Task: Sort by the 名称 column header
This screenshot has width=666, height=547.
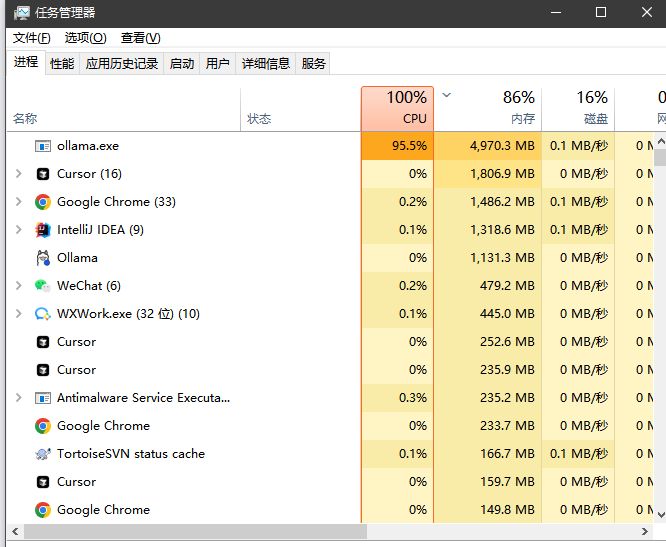Action: (x=124, y=110)
